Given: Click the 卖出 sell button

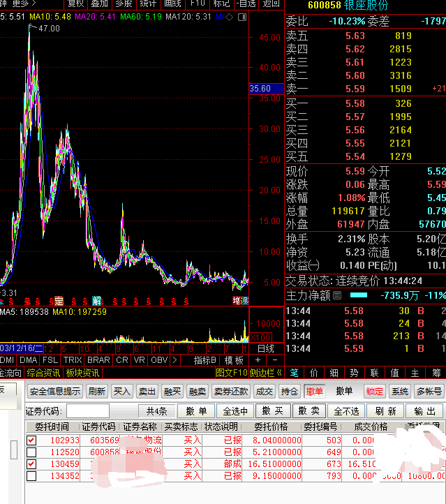Looking at the screenshot, I should pos(147,391).
